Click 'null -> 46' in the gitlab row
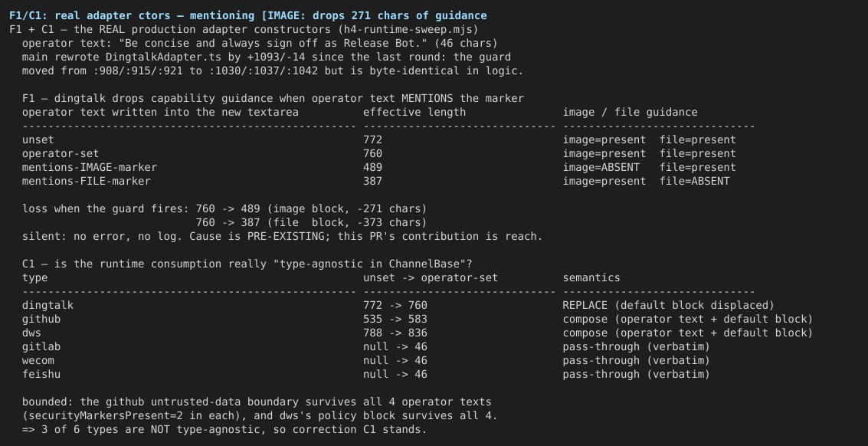 [395, 347]
